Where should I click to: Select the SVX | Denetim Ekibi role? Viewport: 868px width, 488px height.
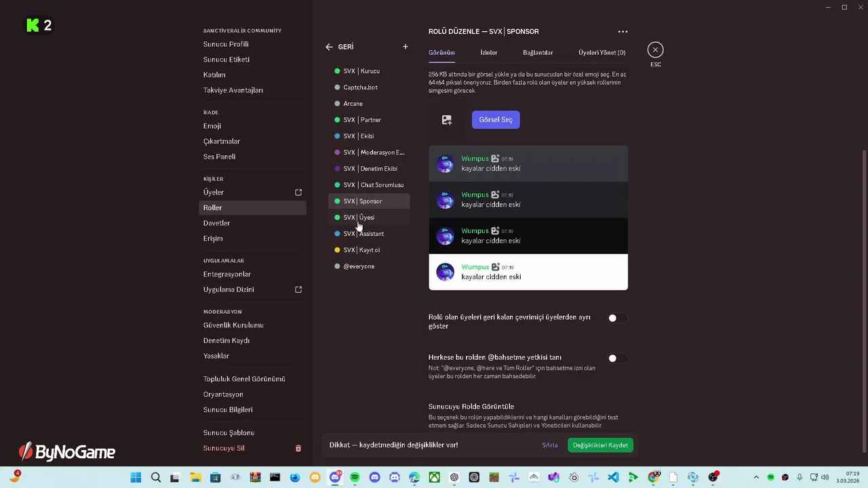point(369,169)
